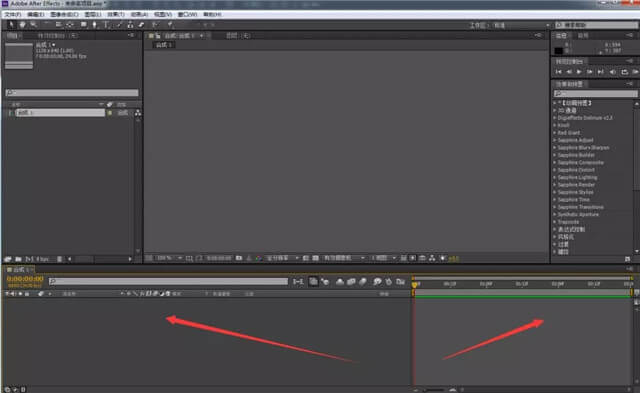
Task: Select the composition item in Project list
Action: tap(60, 113)
